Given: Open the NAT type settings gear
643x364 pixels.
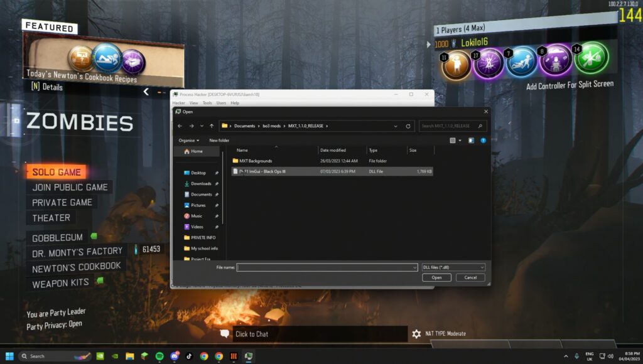Looking at the screenshot, I should pos(416,334).
